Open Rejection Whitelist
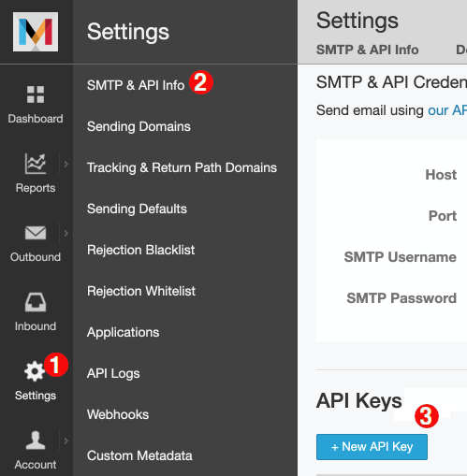 141,291
